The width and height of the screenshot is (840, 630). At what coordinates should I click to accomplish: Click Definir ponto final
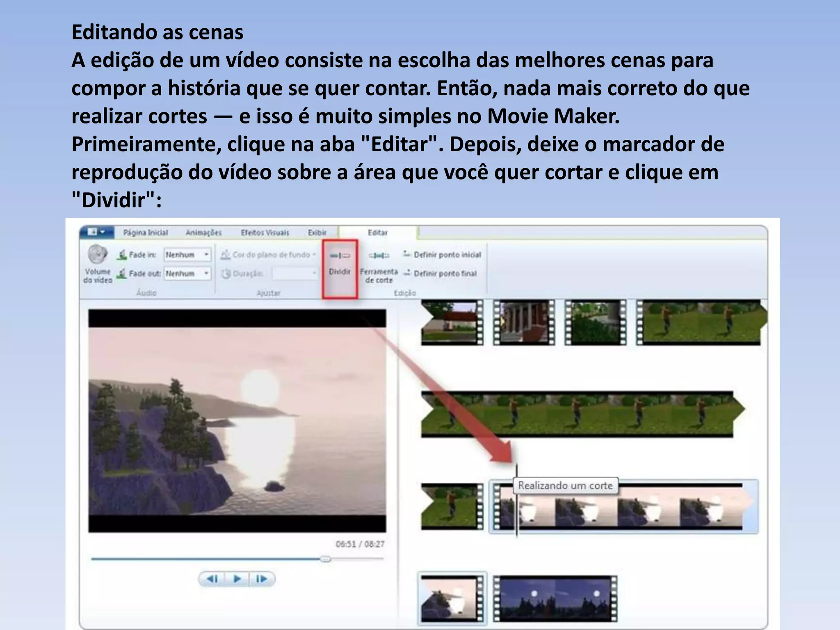pyautogui.click(x=440, y=273)
